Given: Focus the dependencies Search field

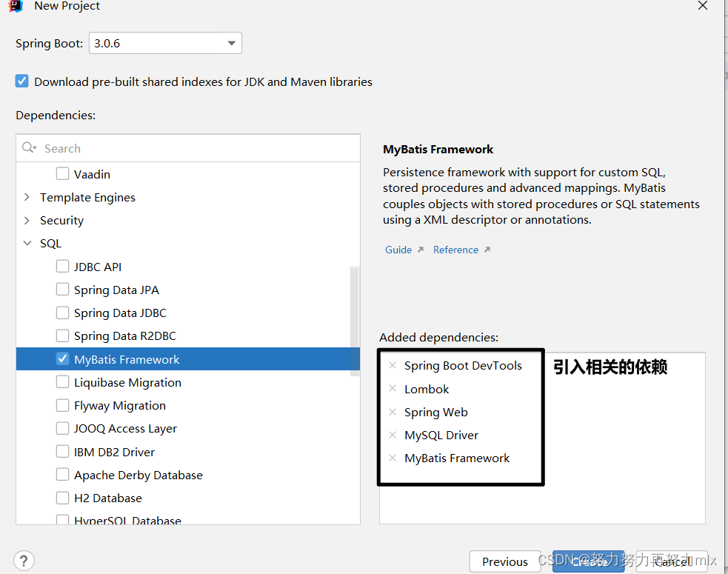Looking at the screenshot, I should click(188, 148).
